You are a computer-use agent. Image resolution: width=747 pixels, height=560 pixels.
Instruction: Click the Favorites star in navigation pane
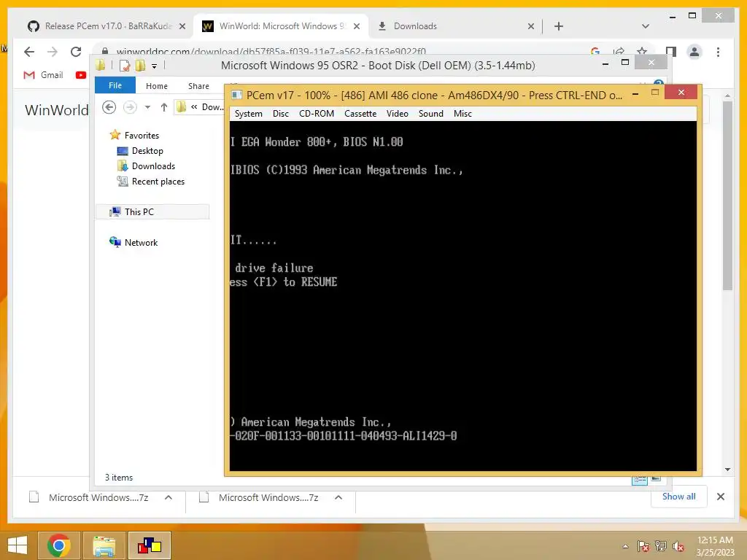tap(115, 135)
